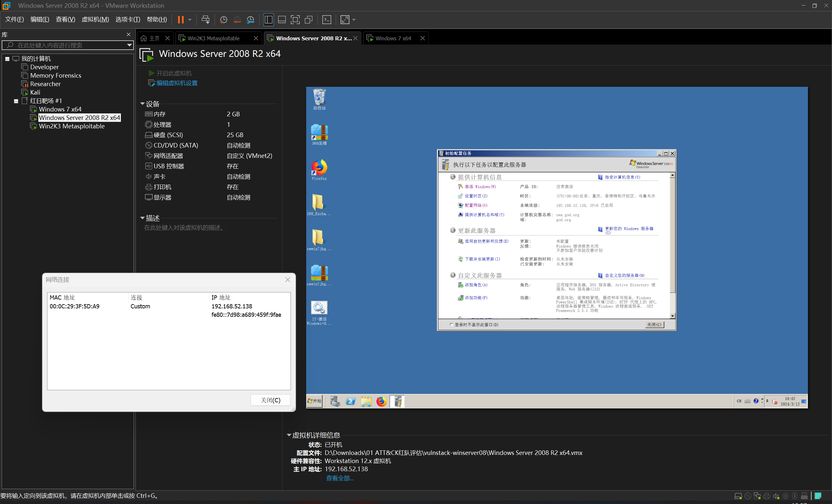Click the stretch guest display icon

[x=345, y=19]
